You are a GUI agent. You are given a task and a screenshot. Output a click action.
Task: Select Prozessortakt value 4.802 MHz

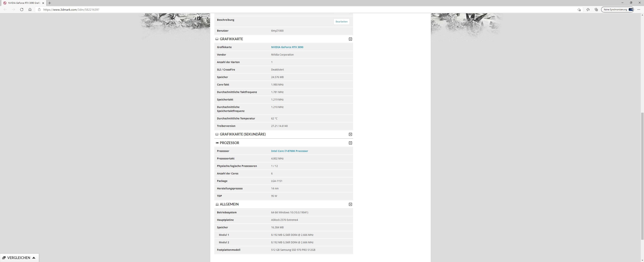pos(277,159)
